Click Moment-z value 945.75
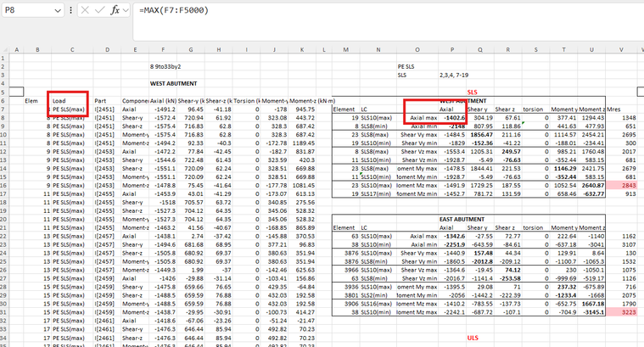The image size is (644, 347). 305,109
